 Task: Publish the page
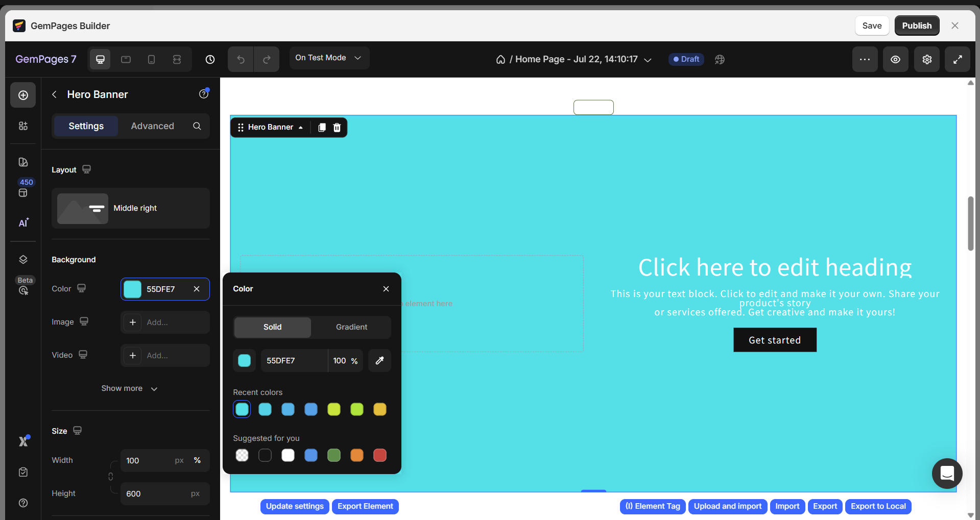(917, 26)
